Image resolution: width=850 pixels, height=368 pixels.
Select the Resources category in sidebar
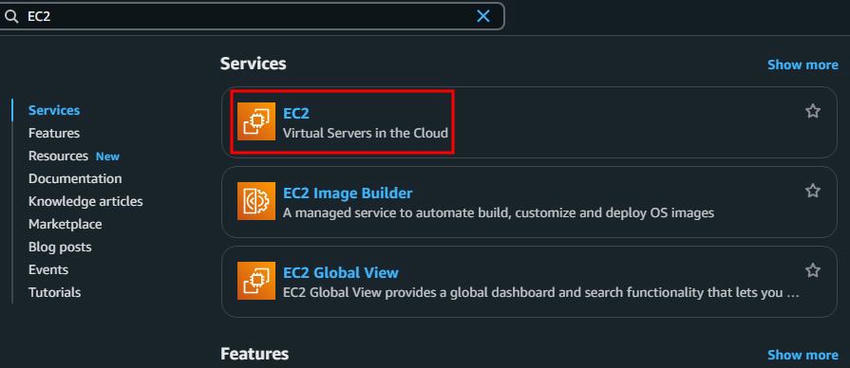coord(58,156)
